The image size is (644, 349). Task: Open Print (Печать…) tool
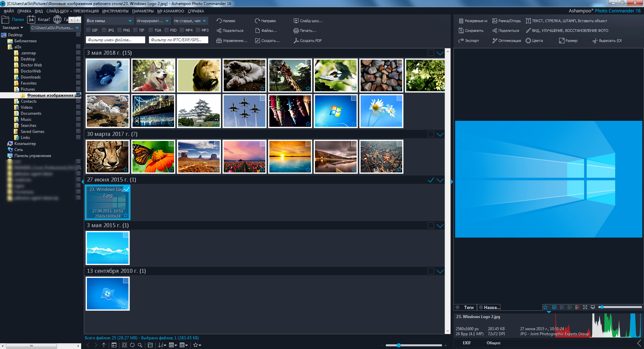pos(305,31)
